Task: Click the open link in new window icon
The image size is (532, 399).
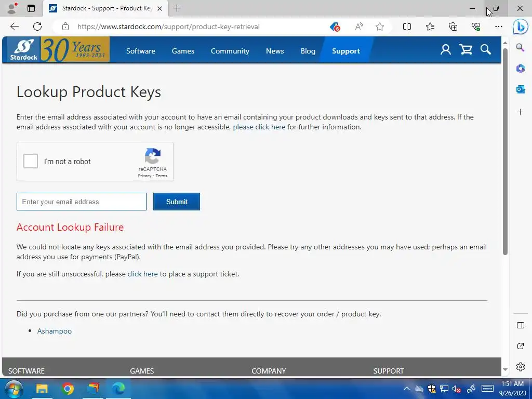Action: [x=520, y=346]
